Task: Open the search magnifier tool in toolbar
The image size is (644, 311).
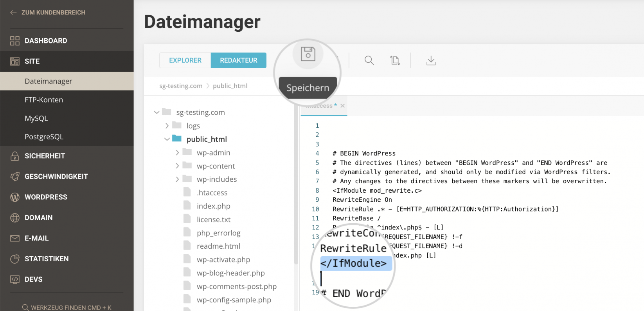Action: point(369,60)
